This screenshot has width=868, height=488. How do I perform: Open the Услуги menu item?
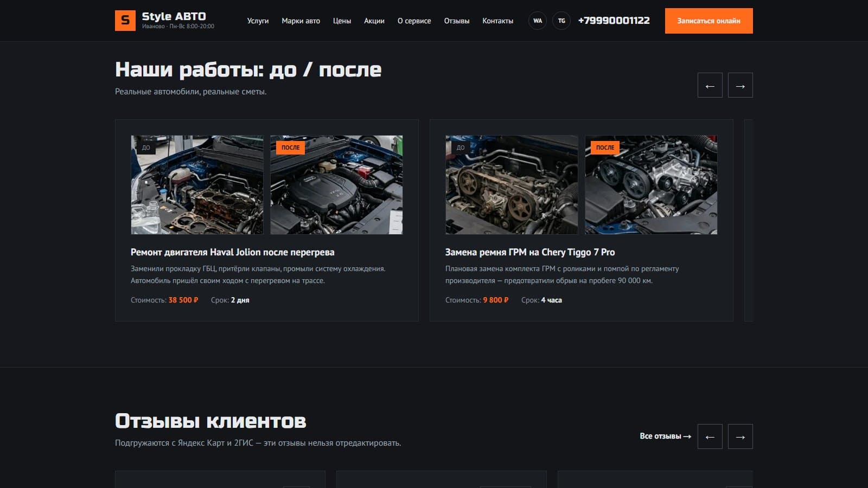point(258,21)
